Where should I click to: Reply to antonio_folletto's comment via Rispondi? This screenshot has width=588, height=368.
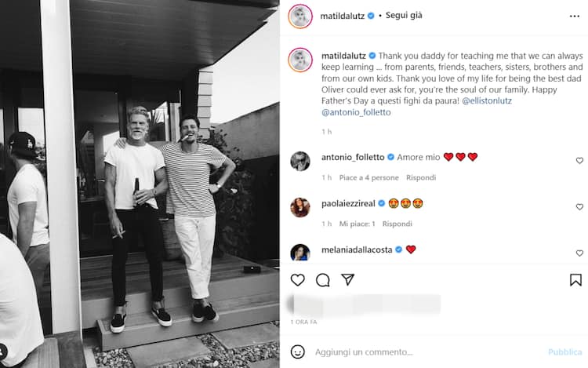click(421, 177)
